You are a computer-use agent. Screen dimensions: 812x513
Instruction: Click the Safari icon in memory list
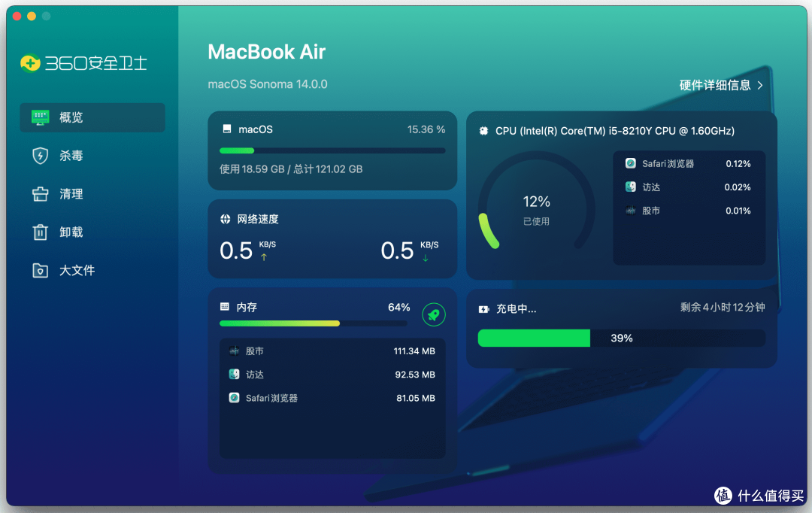(234, 398)
